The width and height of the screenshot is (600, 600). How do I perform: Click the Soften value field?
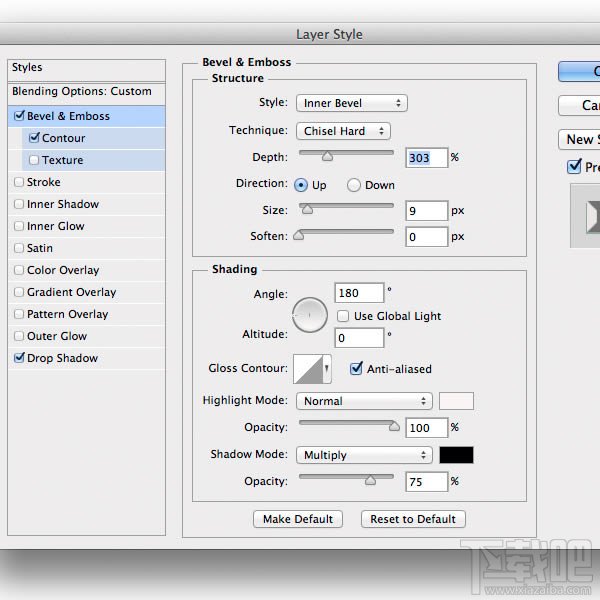click(426, 236)
